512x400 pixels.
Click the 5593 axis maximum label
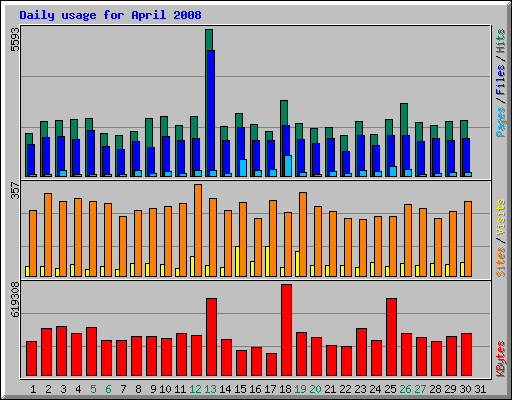15,40
